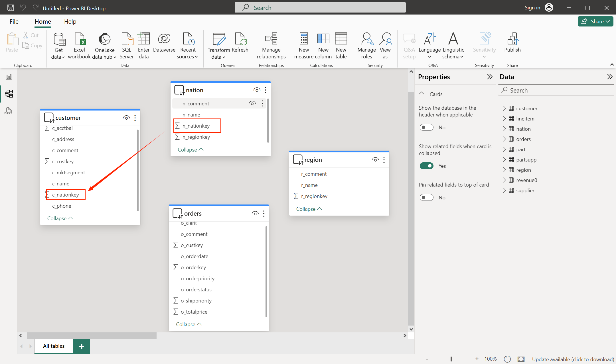The image size is (616, 364).
Task: Turn off Show related fields toggle
Action: pos(426,166)
